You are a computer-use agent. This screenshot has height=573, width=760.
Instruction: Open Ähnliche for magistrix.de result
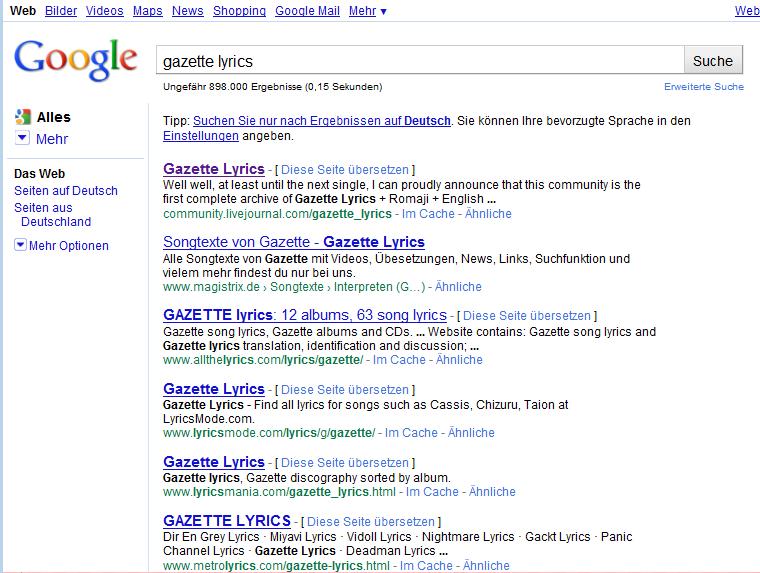coord(458,286)
